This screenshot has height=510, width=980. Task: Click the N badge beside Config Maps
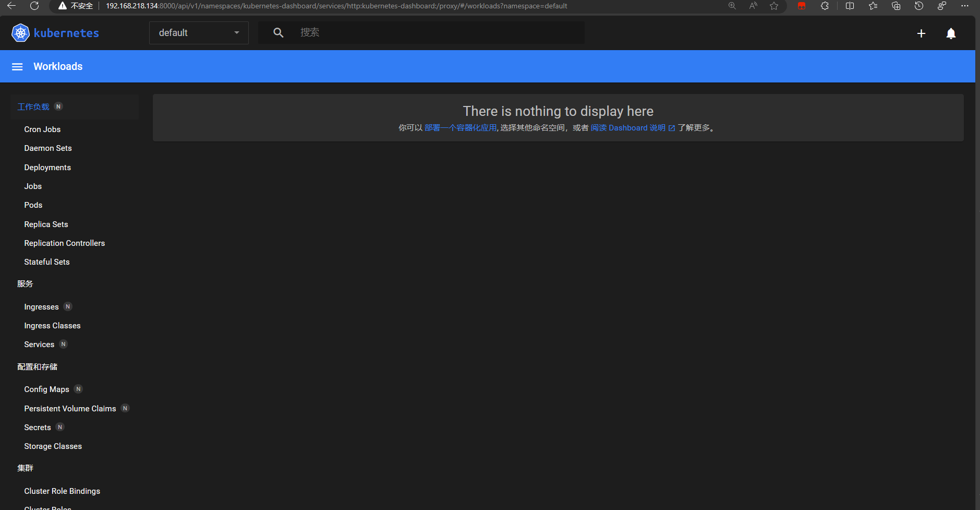click(78, 389)
